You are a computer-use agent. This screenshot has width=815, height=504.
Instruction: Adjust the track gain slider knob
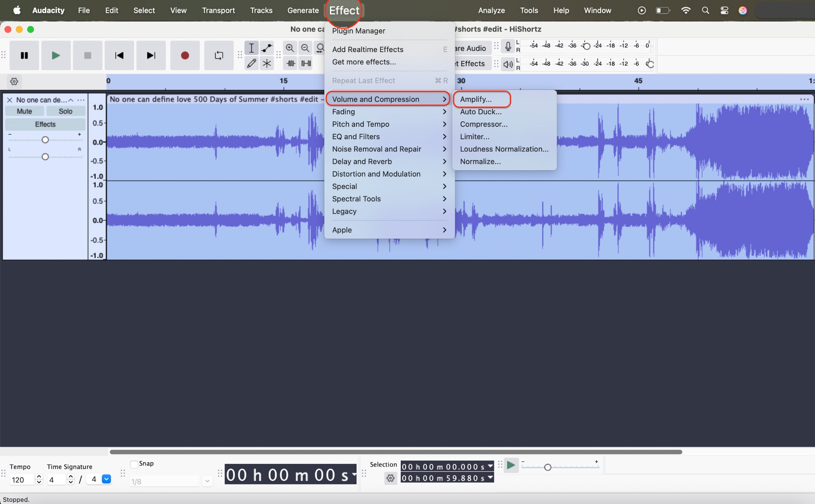[45, 140]
